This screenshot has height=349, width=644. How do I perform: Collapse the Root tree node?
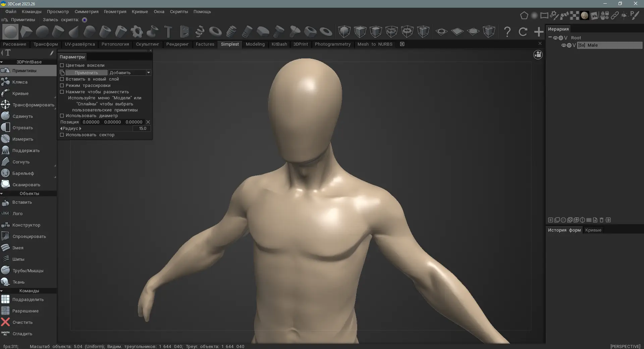pos(550,38)
